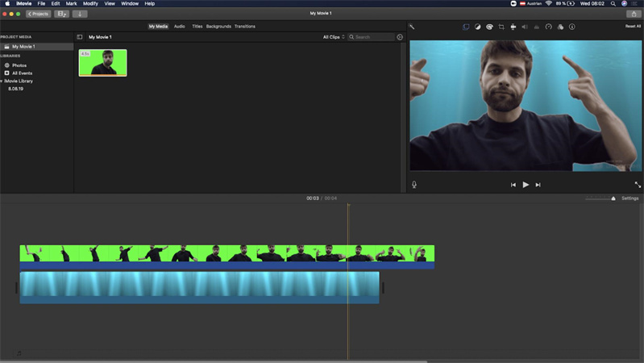
Task: Start voiceover recording with microphone icon
Action: coord(414,185)
